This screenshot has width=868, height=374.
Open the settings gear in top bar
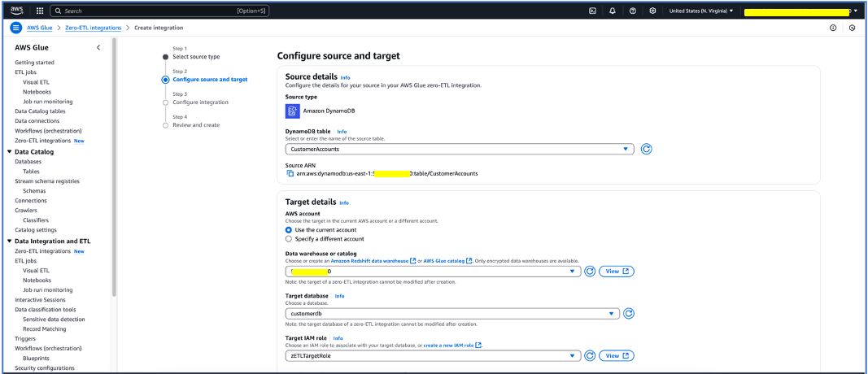click(652, 11)
